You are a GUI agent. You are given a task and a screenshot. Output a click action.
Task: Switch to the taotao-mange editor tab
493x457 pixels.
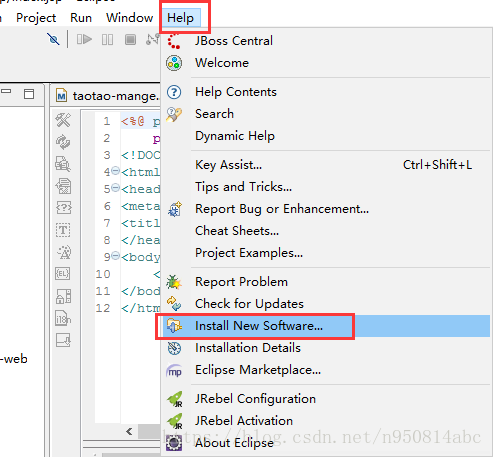[108, 96]
